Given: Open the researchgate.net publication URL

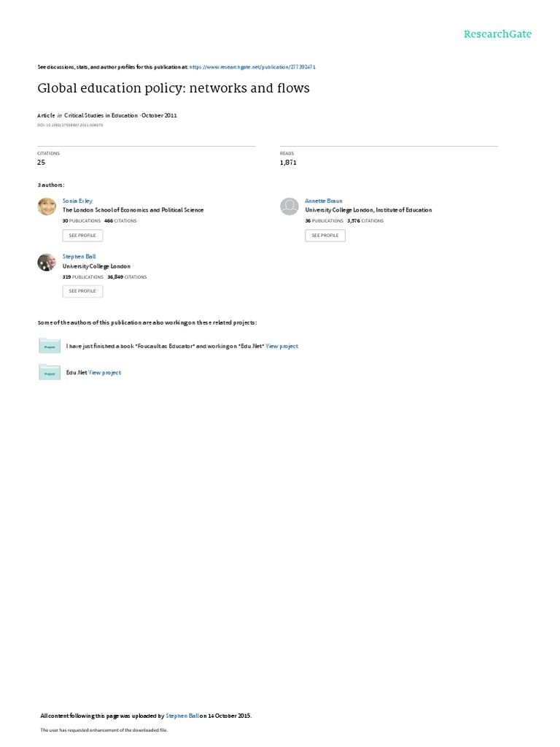Looking at the screenshot, I should 252,67.
